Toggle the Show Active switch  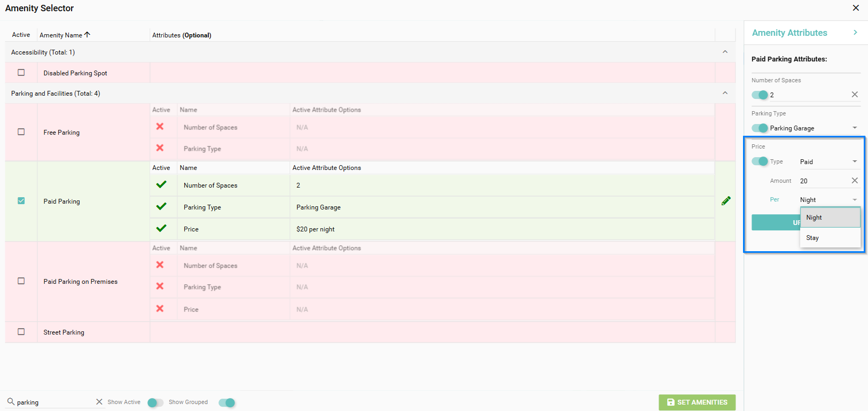point(155,402)
